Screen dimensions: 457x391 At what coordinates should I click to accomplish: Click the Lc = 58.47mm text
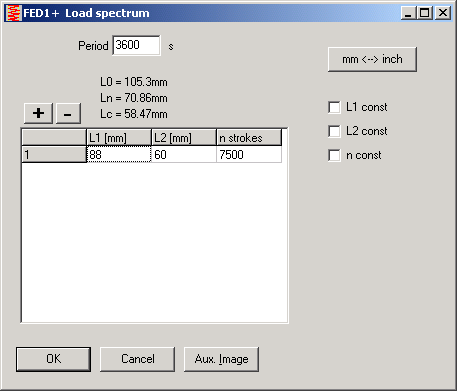(x=134, y=114)
